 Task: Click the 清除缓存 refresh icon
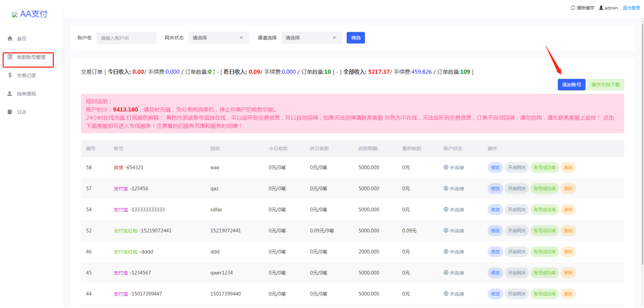pyautogui.click(x=573, y=8)
